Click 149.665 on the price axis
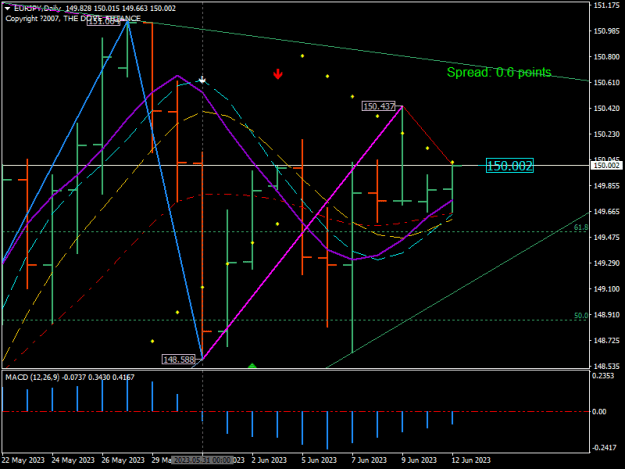The height and width of the screenshot is (469, 625). [x=606, y=212]
